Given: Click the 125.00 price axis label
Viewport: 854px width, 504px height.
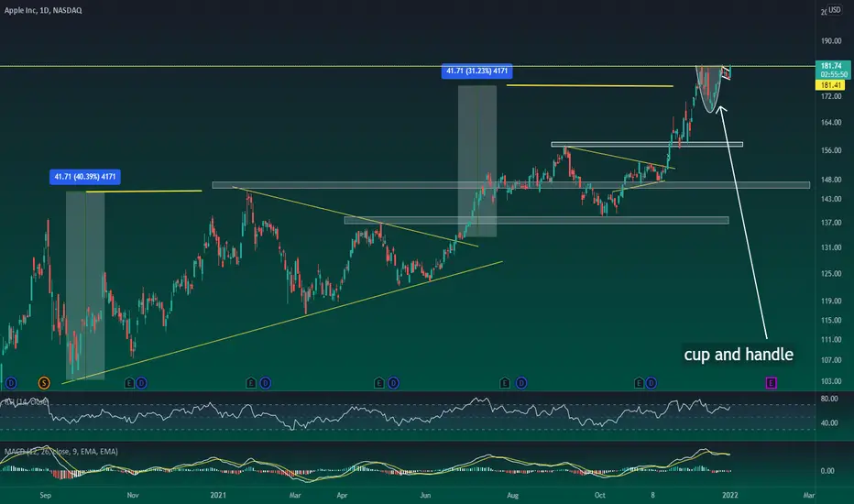Looking at the screenshot, I should (x=831, y=273).
